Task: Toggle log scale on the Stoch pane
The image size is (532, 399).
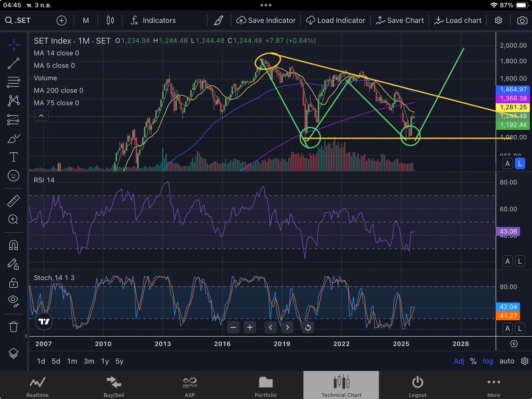Action: tap(520, 328)
